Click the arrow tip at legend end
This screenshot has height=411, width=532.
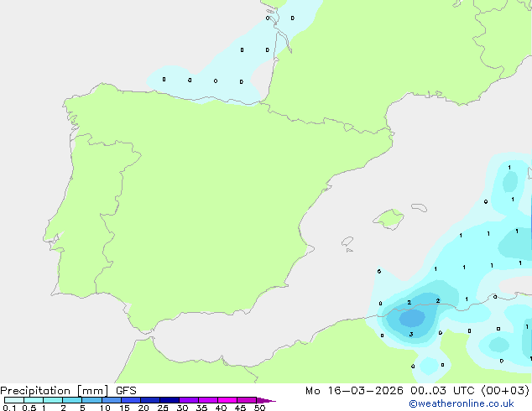[x=272, y=401]
